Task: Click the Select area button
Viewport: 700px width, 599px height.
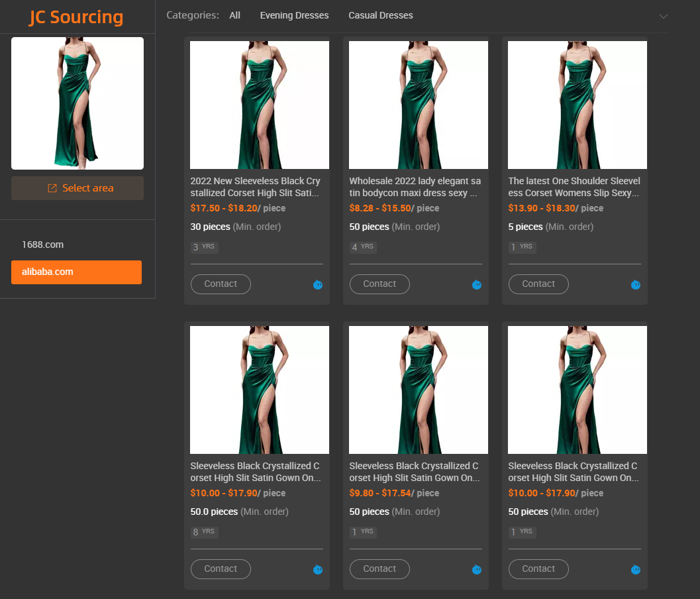Action: [77, 188]
